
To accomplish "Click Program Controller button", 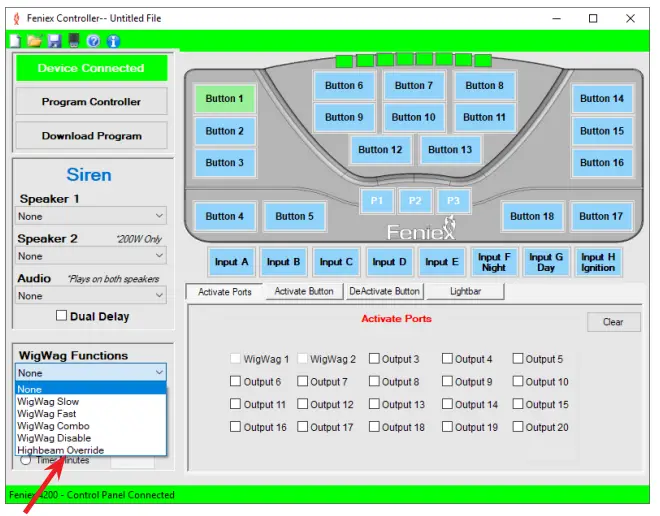I will coord(91,101).
